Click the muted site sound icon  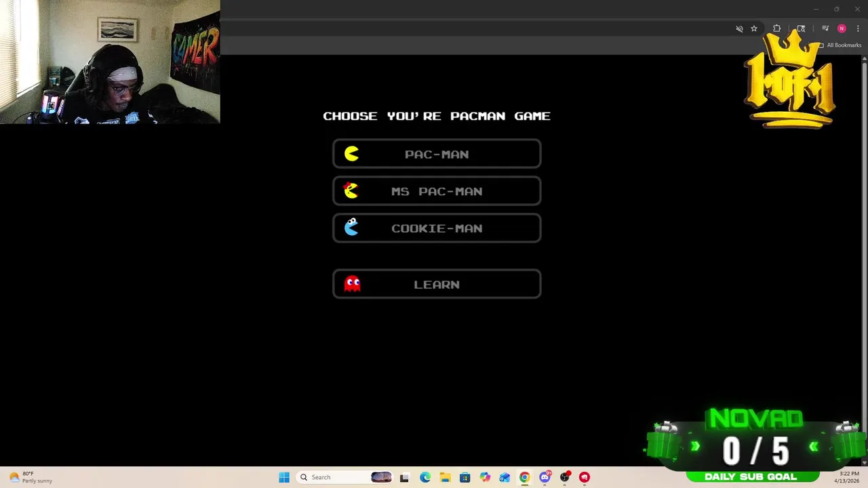pos(739,28)
